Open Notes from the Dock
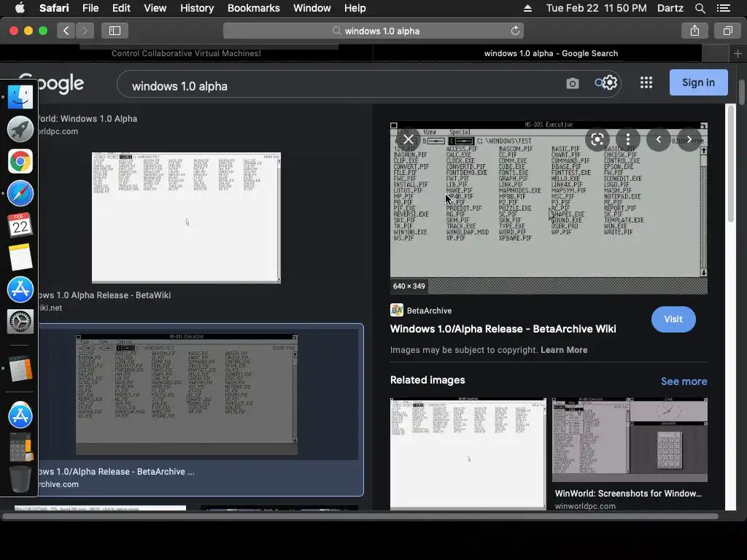Image resolution: width=747 pixels, height=560 pixels. 20,257
